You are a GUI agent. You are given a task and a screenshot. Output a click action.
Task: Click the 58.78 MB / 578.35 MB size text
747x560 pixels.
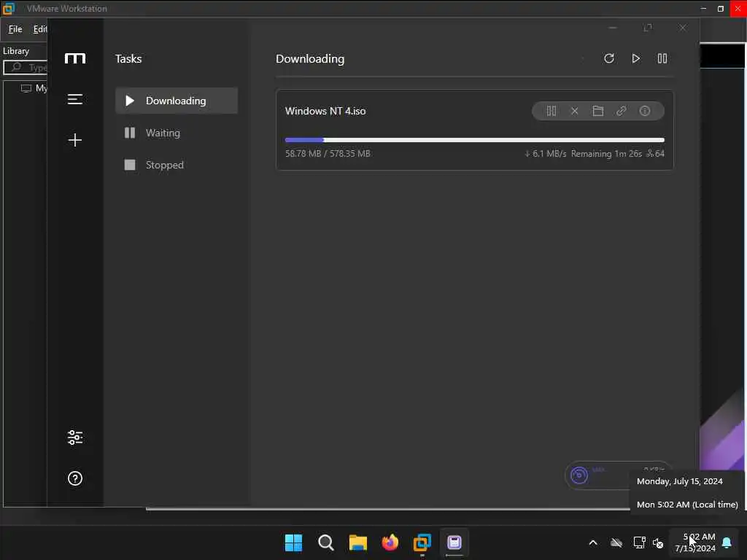[328, 153]
